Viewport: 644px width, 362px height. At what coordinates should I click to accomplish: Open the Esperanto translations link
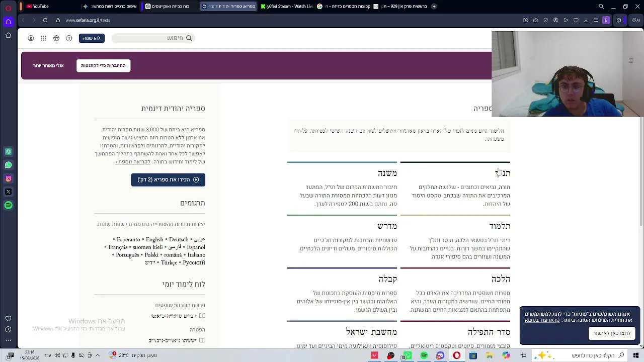click(x=128, y=239)
